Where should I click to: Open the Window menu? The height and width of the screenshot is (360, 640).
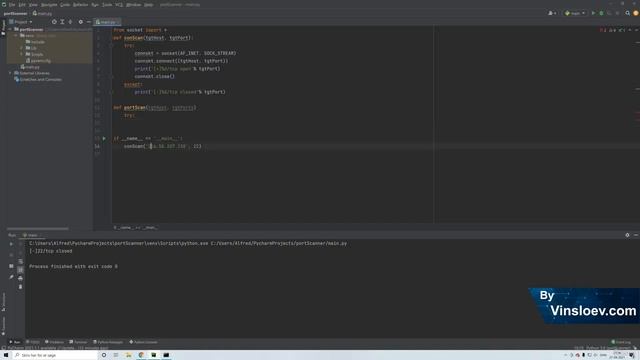pos(133,4)
